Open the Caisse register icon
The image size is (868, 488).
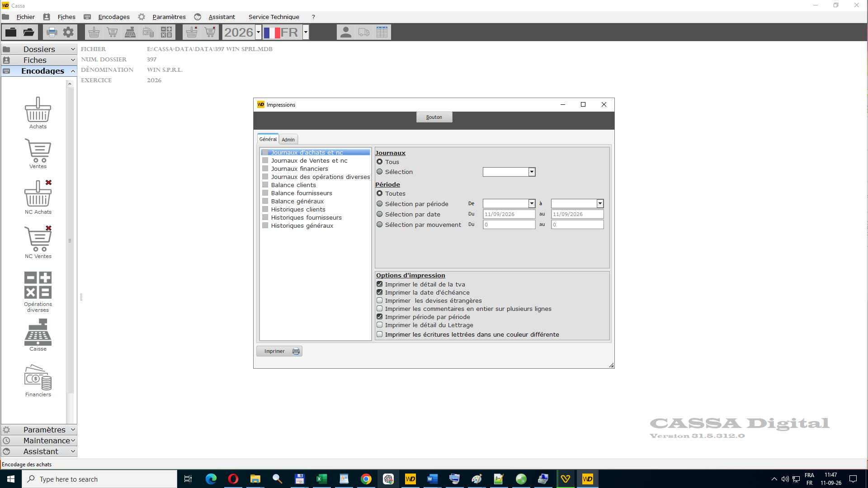click(38, 332)
